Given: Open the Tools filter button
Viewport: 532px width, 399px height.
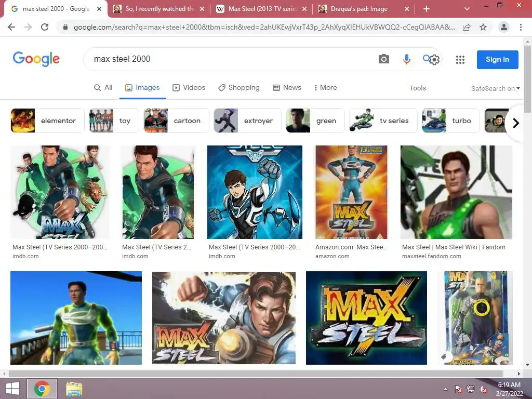Looking at the screenshot, I should pos(417,88).
